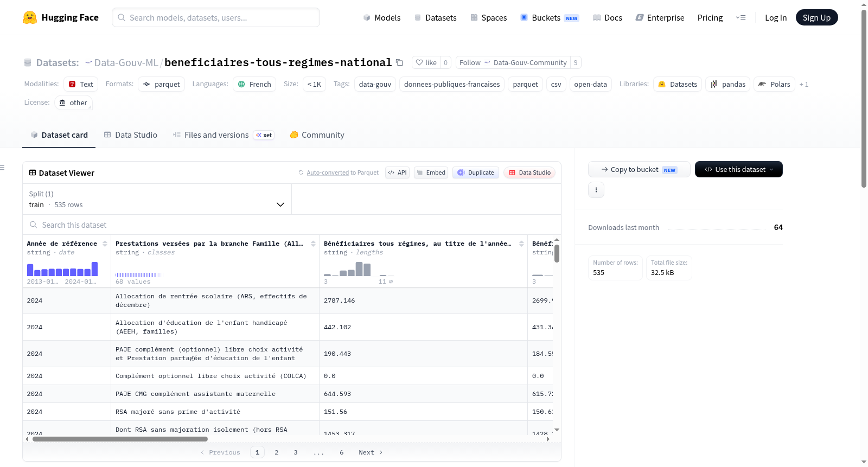Sort the Bénéficiaires tous régimes column
868x467 pixels.
(521, 244)
